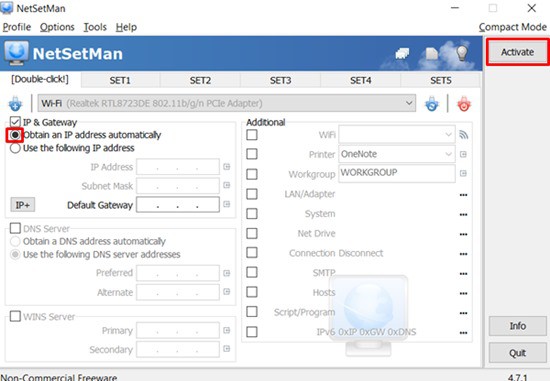Switch to the SET2 tab

[x=200, y=80]
